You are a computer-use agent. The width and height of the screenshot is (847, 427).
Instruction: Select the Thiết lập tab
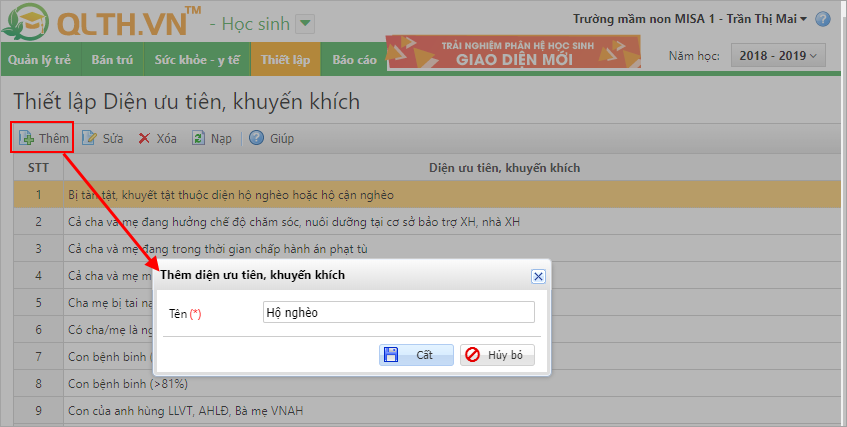(x=286, y=59)
